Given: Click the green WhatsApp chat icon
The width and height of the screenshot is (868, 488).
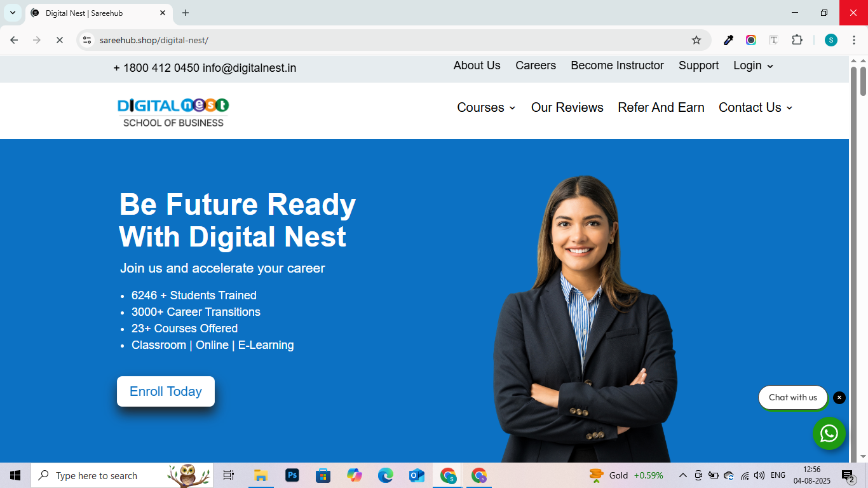Looking at the screenshot, I should tap(829, 433).
